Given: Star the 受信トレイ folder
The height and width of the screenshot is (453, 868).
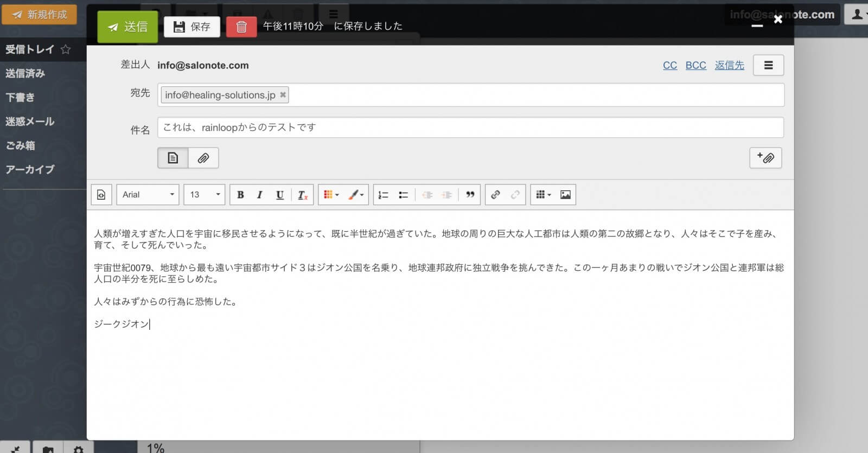Looking at the screenshot, I should coord(66,49).
